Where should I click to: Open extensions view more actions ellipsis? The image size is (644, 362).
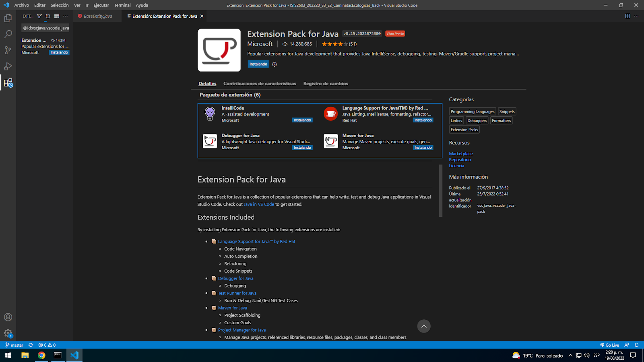coord(66,16)
